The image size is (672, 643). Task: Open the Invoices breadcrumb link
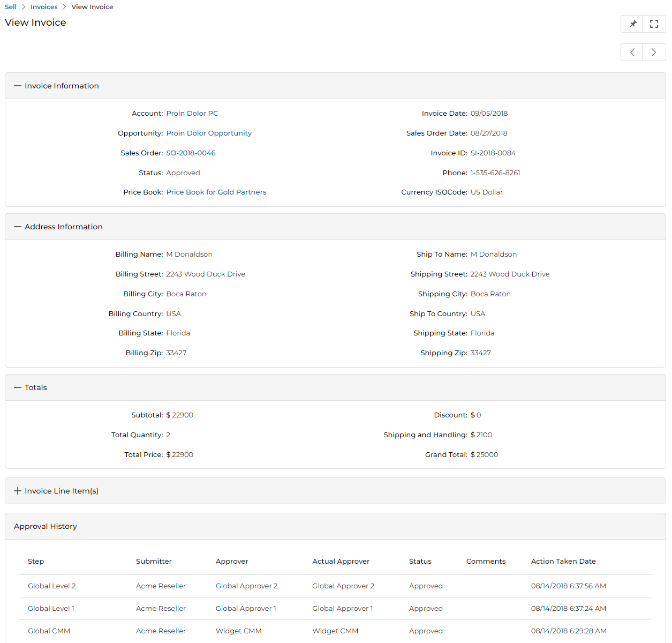click(x=44, y=7)
